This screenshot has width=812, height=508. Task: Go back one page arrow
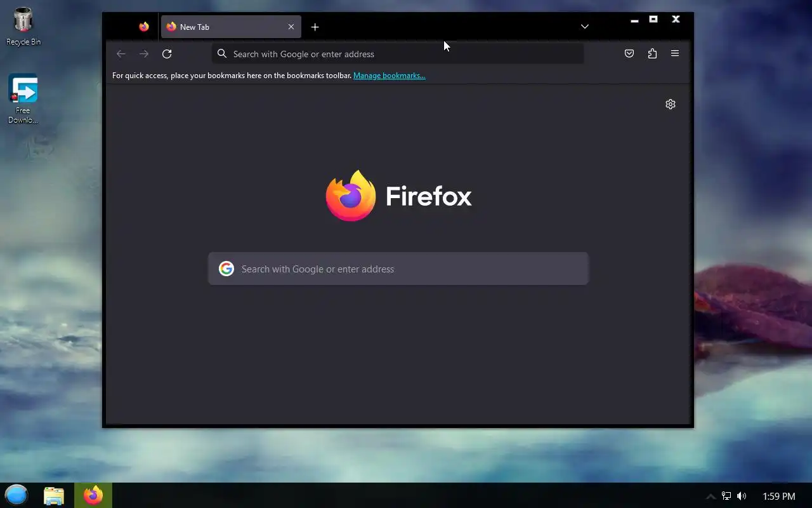tap(121, 54)
